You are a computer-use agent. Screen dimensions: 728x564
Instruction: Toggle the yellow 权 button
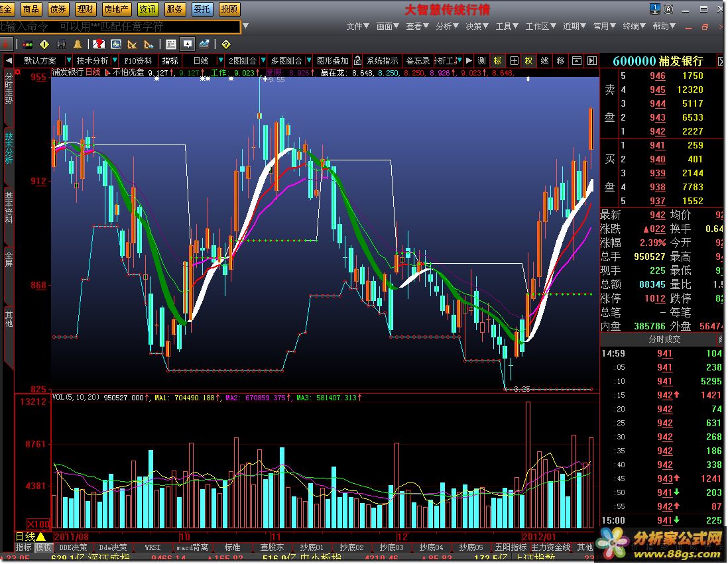529,61
